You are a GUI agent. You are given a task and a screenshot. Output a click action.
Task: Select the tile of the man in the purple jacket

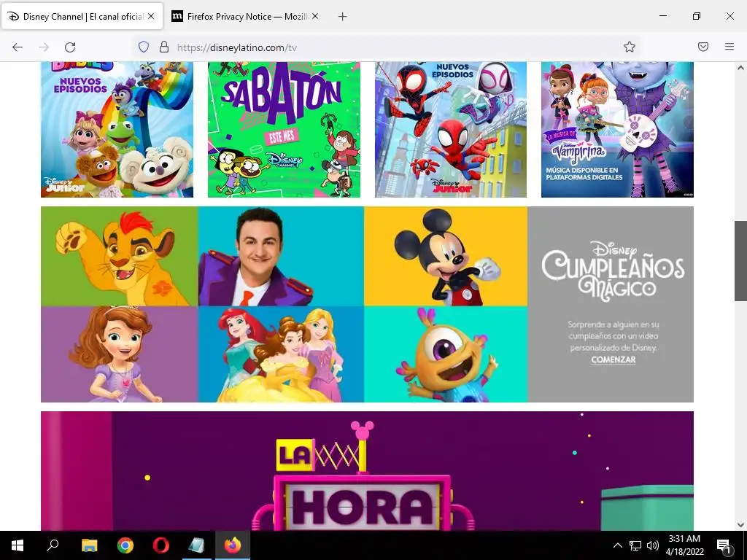(x=281, y=256)
